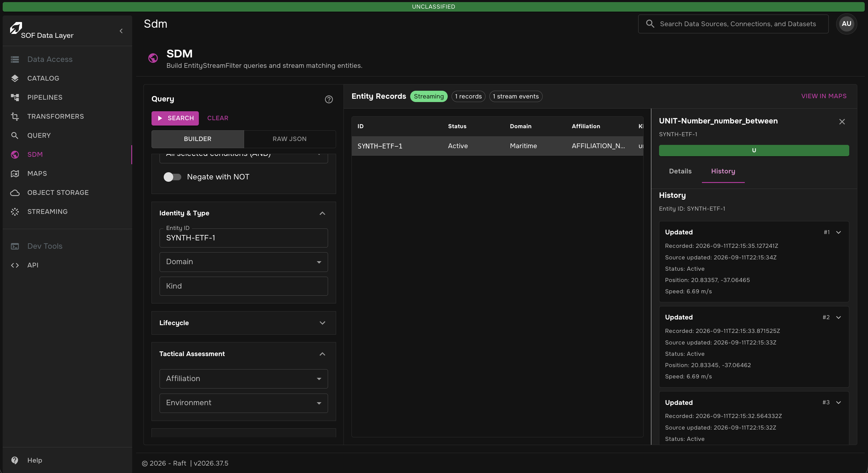Select the SYNTH-ETF-1 table row
Viewport: 868px width, 473px height.
(497, 146)
